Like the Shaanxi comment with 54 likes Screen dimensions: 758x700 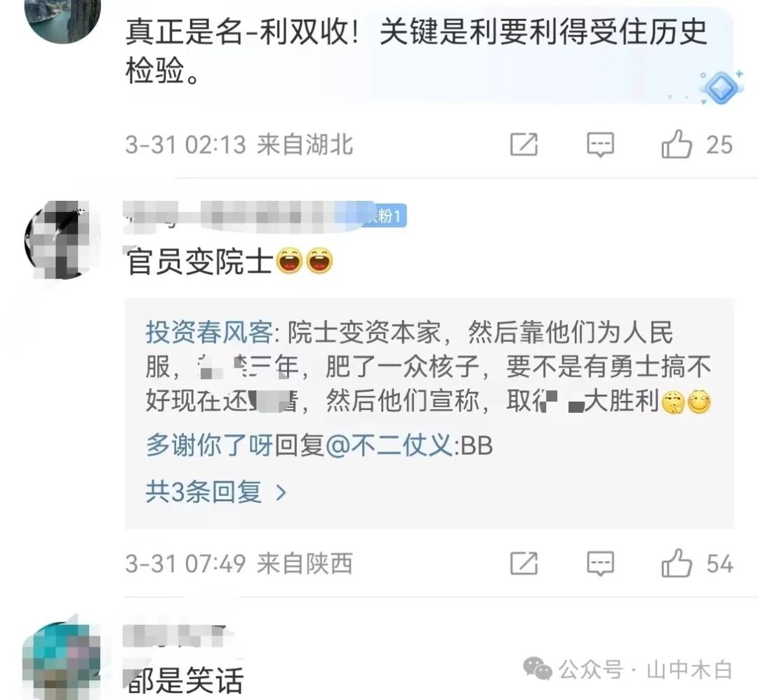[x=677, y=564]
